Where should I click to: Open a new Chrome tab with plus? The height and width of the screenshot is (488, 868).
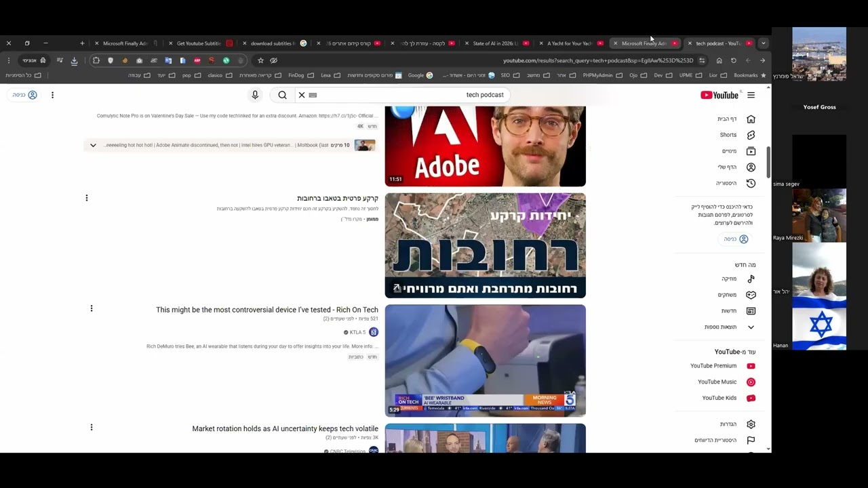[x=82, y=43]
